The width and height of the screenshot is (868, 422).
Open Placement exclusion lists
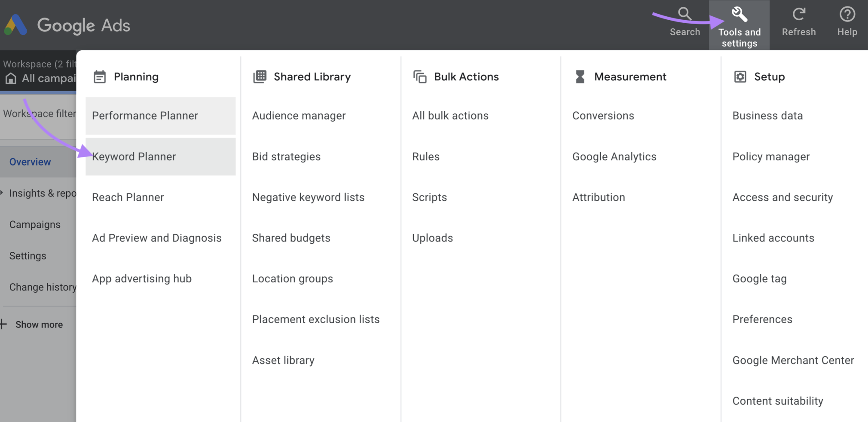pos(316,319)
